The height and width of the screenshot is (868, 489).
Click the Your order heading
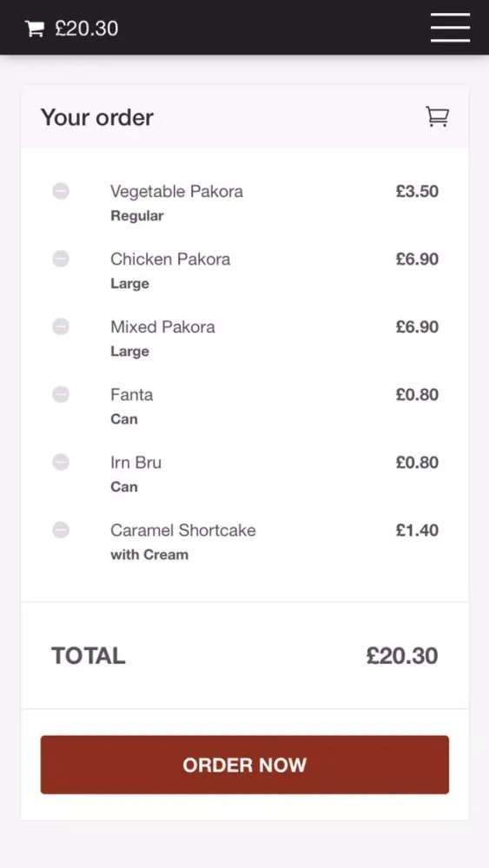tap(97, 117)
